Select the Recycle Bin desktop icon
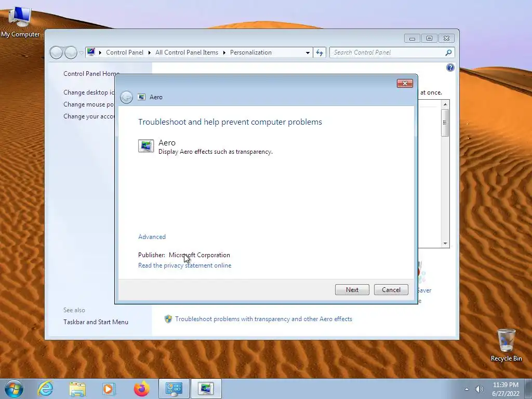The height and width of the screenshot is (399, 532). [x=506, y=345]
